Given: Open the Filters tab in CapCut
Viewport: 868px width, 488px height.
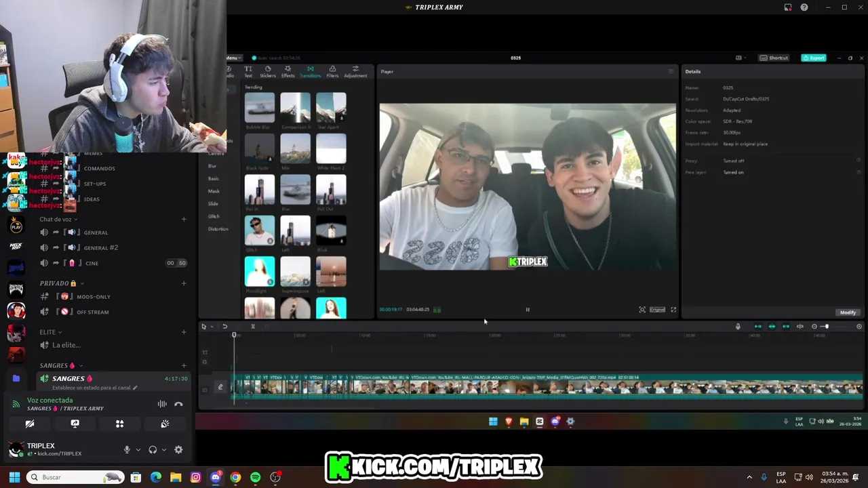Looking at the screenshot, I should [332, 72].
